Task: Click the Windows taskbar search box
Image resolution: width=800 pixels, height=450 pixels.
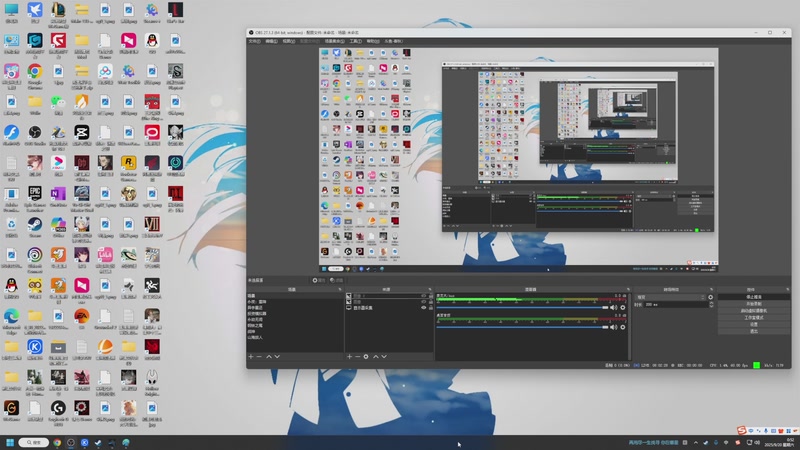Action: pyautogui.click(x=34, y=442)
